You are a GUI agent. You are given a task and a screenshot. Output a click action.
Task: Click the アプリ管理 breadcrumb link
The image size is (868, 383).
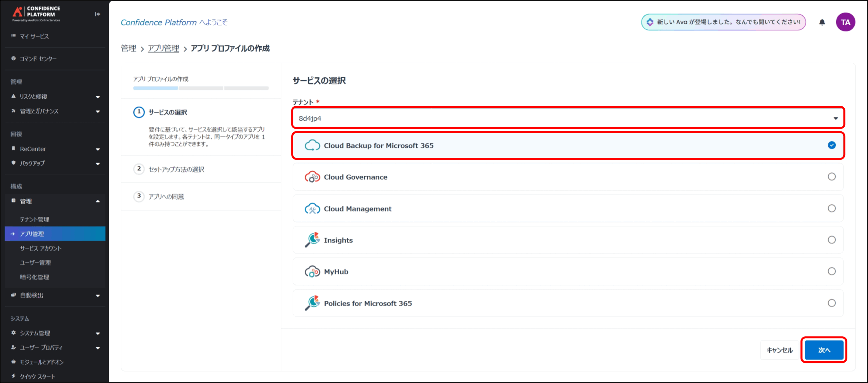[163, 48]
